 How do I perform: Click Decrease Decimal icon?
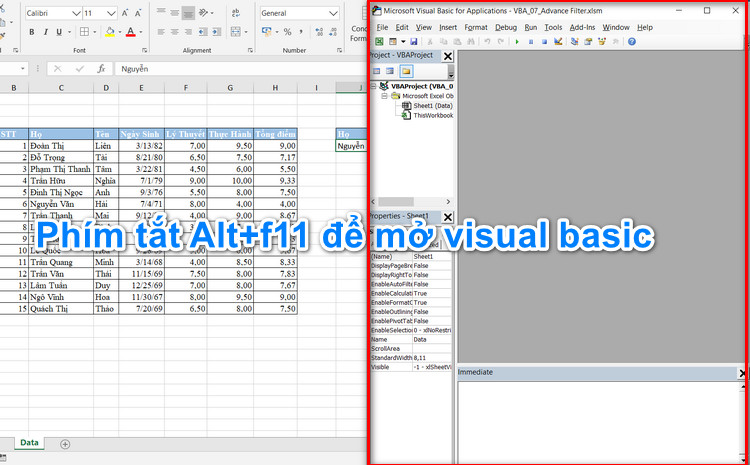click(x=333, y=32)
